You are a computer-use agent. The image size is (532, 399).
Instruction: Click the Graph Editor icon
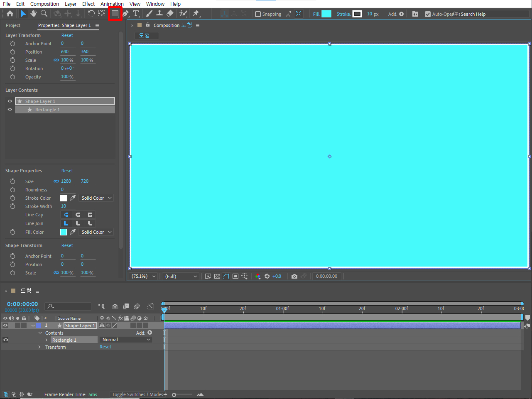pyautogui.click(x=151, y=306)
